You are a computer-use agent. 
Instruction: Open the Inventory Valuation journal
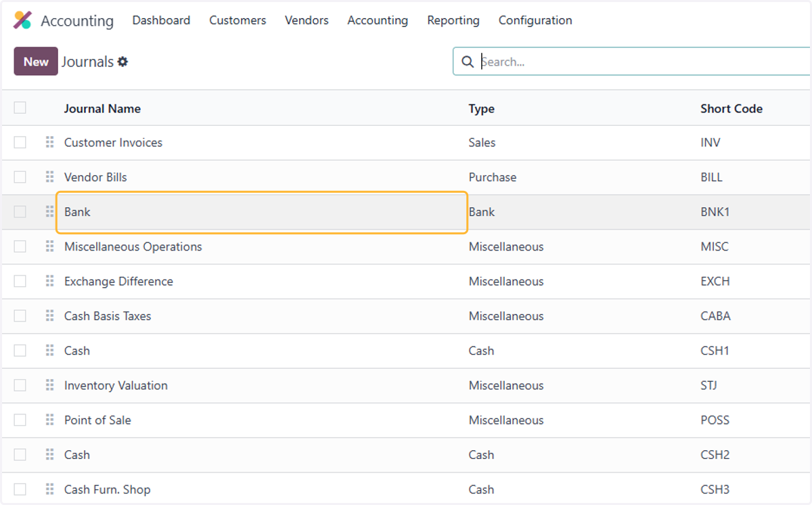point(116,385)
